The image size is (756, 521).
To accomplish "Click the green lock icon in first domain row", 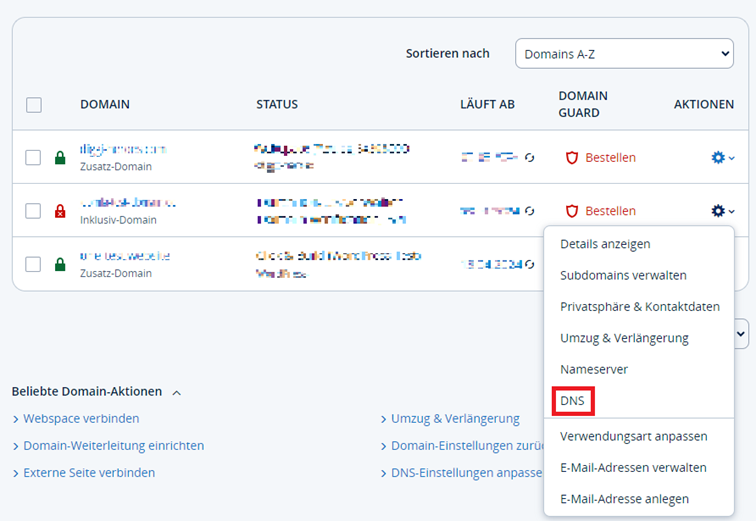I will tap(60, 158).
